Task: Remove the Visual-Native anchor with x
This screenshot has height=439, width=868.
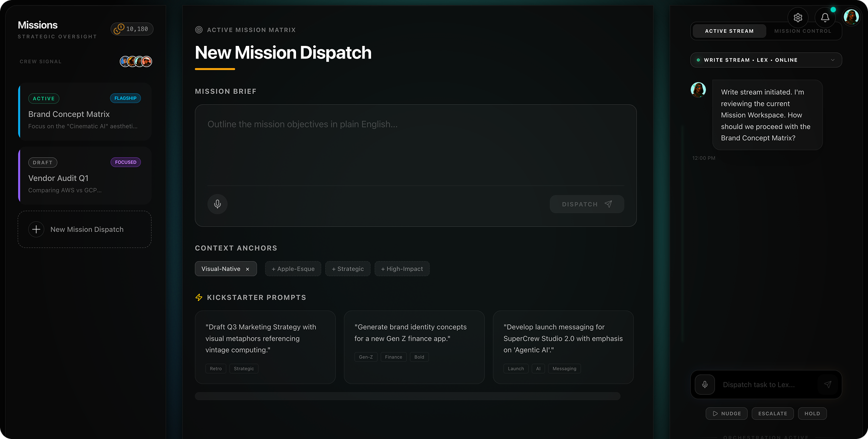Action: (x=248, y=269)
